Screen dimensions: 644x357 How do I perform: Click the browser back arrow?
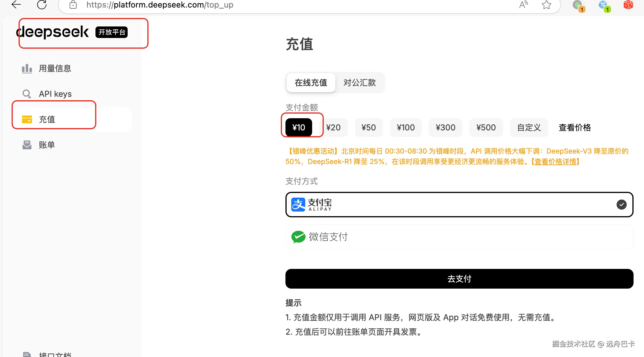pyautogui.click(x=16, y=5)
